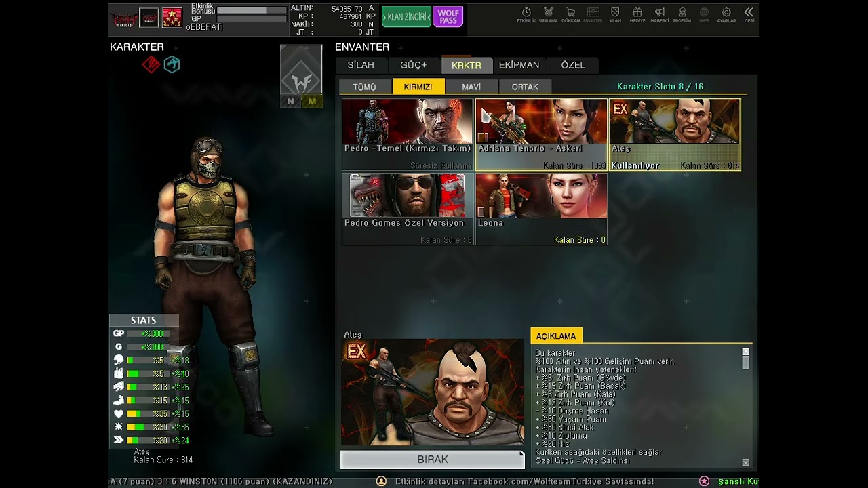This screenshot has width=868, height=488.
Task: Open the Klan Zinciri button
Action: [406, 17]
